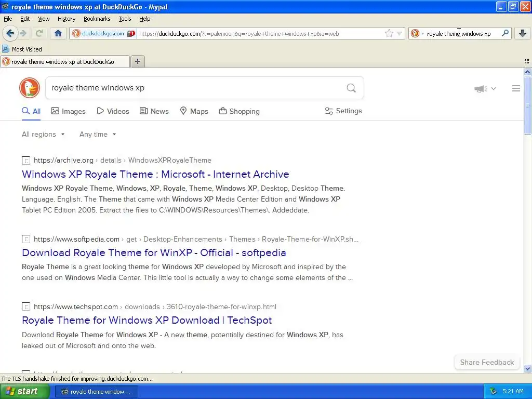This screenshot has width=532, height=399.
Task: Switch to the Images results tab
Action: [68, 111]
